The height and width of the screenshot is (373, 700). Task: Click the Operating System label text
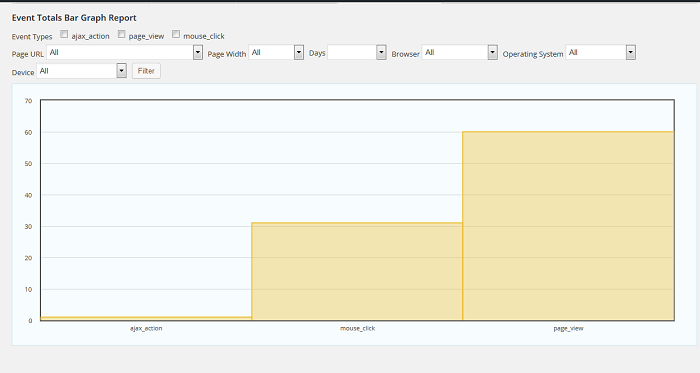tap(533, 54)
